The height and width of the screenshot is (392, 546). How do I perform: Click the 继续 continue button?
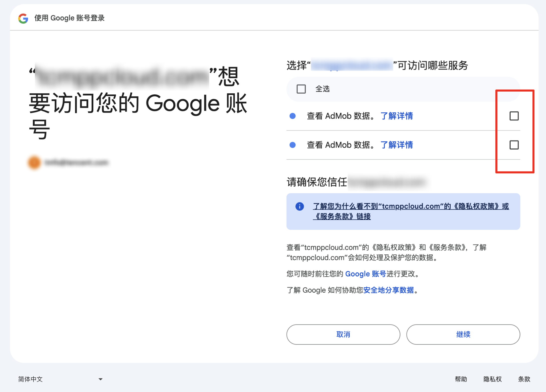pyautogui.click(x=463, y=334)
